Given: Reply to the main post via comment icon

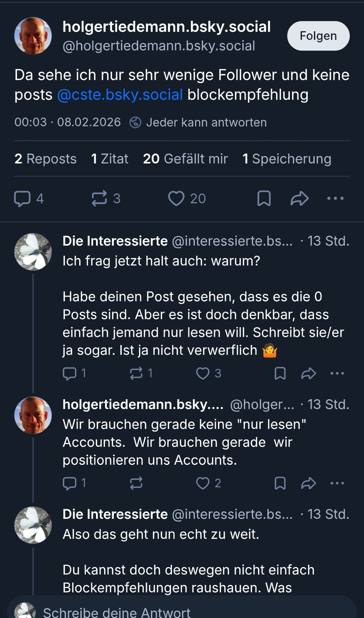Looking at the screenshot, I should [23, 198].
